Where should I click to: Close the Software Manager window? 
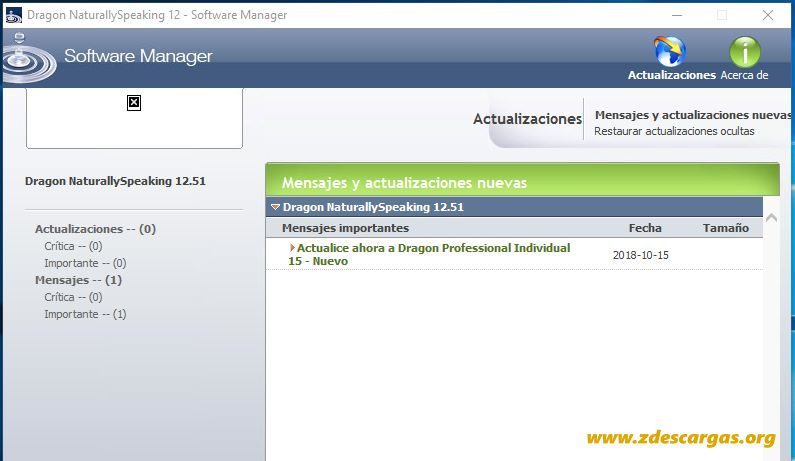point(768,15)
